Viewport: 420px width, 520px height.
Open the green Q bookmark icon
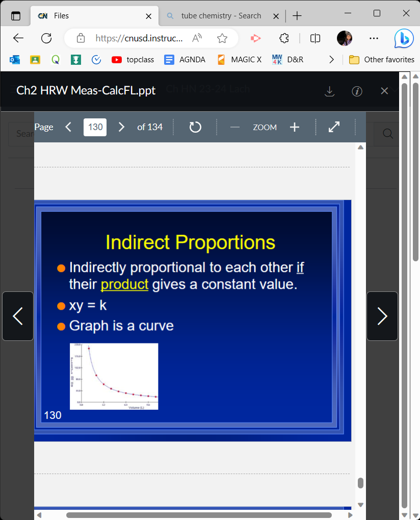(x=56, y=60)
